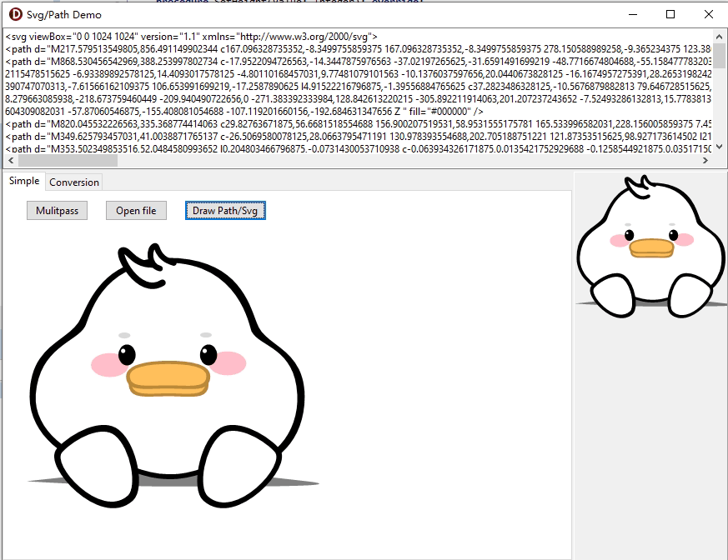The width and height of the screenshot is (728, 560).
Task: Click the vertical scrollbar up arrow
Action: [x=719, y=36]
